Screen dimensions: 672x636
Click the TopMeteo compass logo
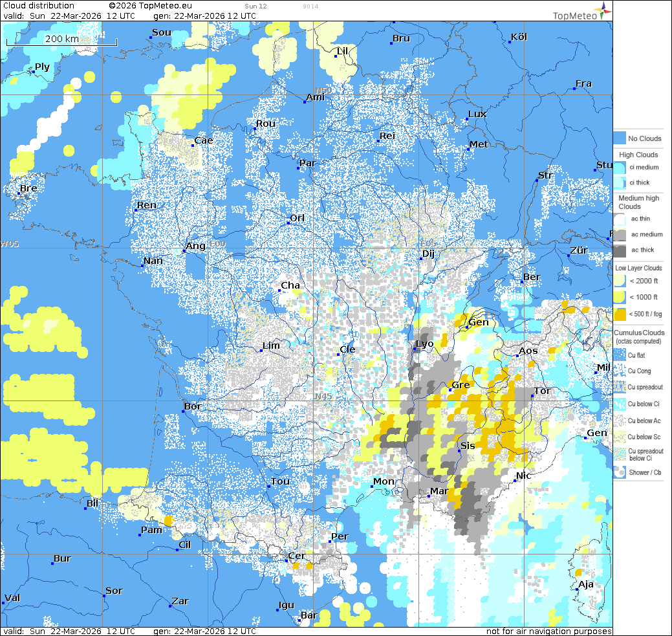(603, 10)
